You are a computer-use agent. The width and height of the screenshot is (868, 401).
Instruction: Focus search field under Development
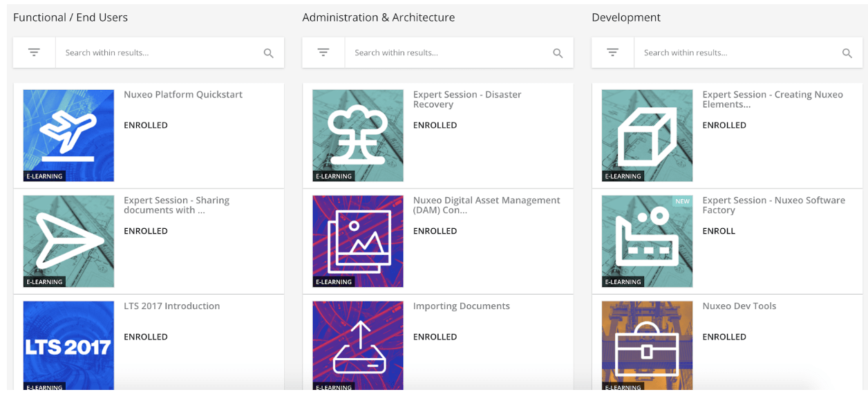[737, 53]
